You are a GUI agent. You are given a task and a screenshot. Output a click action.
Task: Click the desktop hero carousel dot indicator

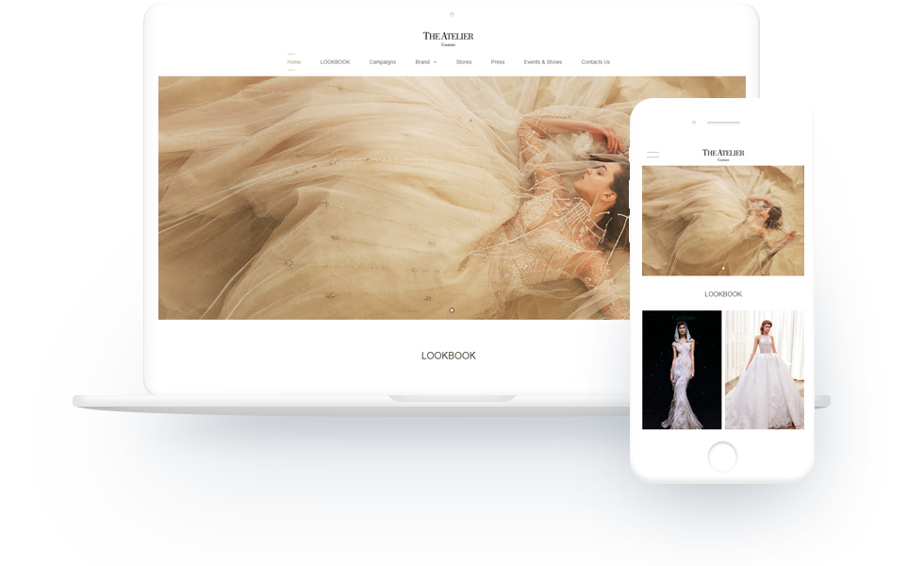click(x=452, y=309)
